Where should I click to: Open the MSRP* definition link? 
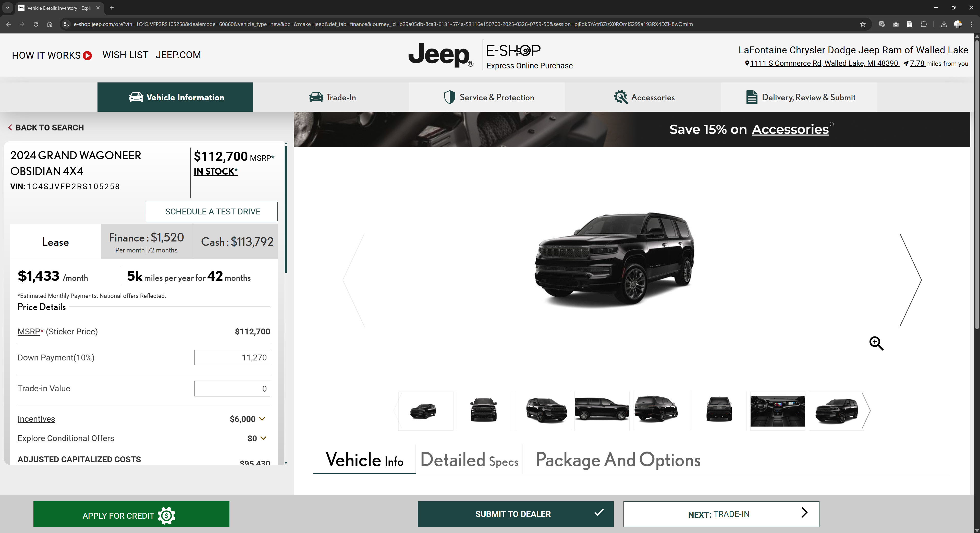(x=30, y=331)
